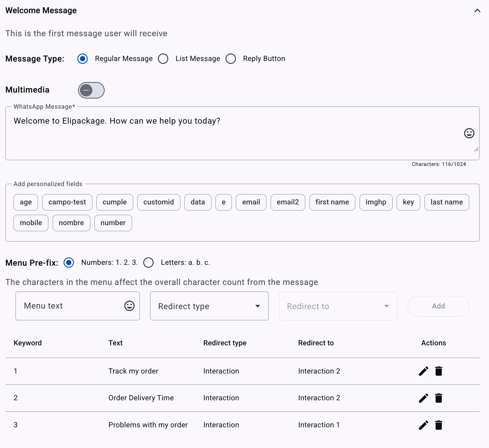Delete the Track my order row

(x=439, y=371)
